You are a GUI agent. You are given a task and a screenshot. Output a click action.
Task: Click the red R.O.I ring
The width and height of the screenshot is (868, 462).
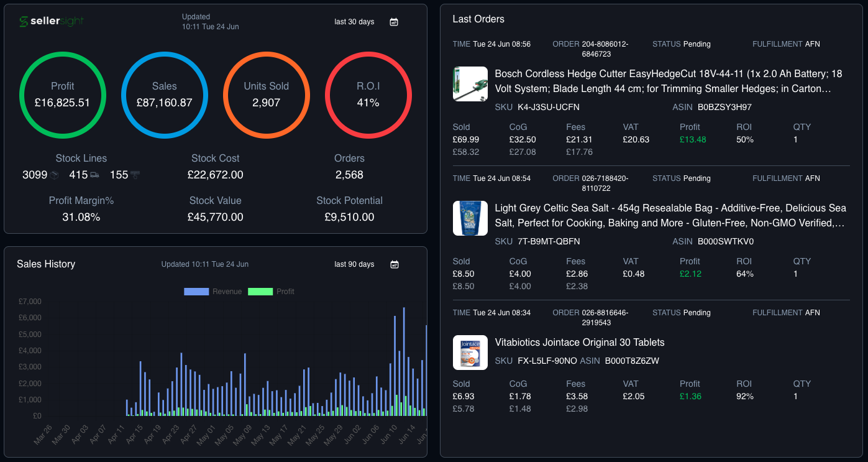pyautogui.click(x=368, y=95)
